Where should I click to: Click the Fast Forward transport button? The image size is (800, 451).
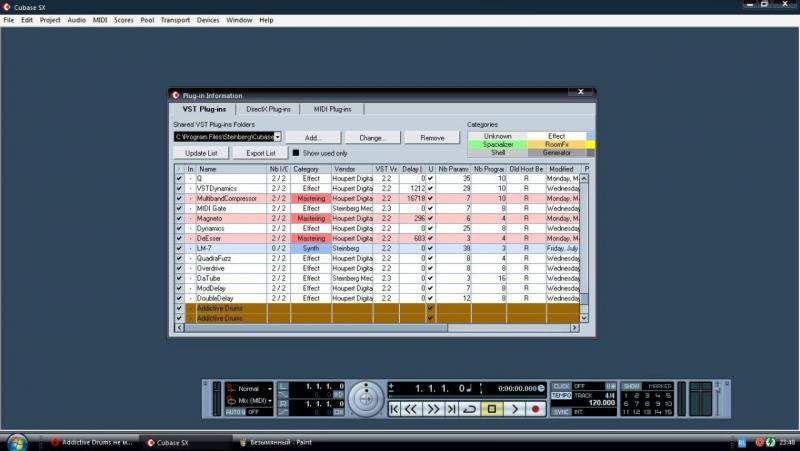click(x=433, y=409)
